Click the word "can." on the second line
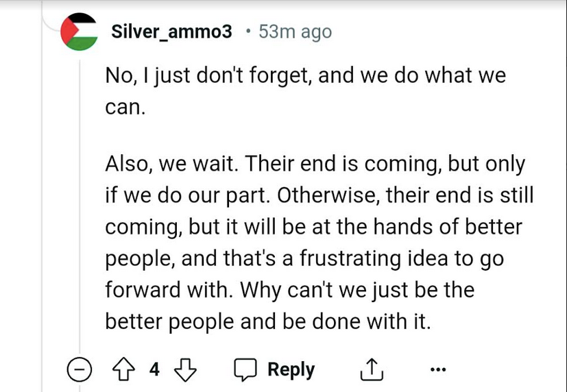This screenshot has width=567, height=392. tap(125, 107)
